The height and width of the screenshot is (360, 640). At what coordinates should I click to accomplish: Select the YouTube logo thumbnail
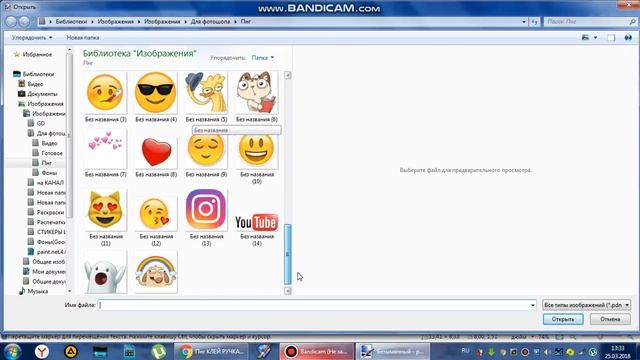[x=257, y=222]
